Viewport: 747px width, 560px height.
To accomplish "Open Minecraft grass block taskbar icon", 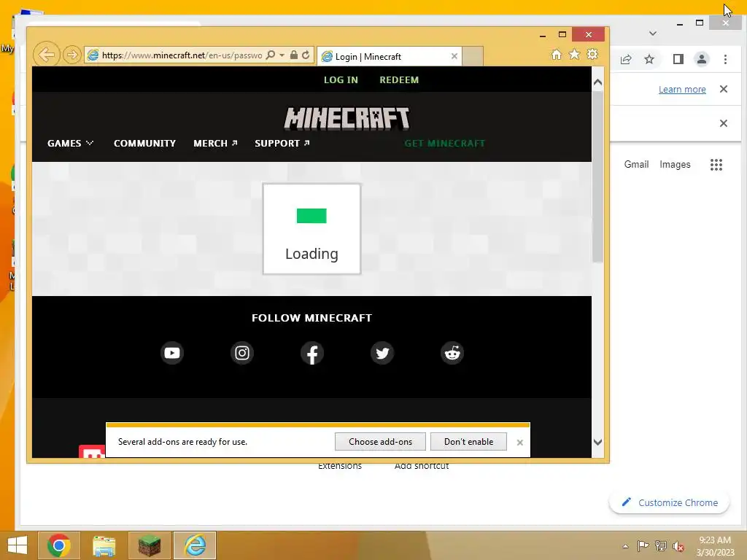I will 150,545.
